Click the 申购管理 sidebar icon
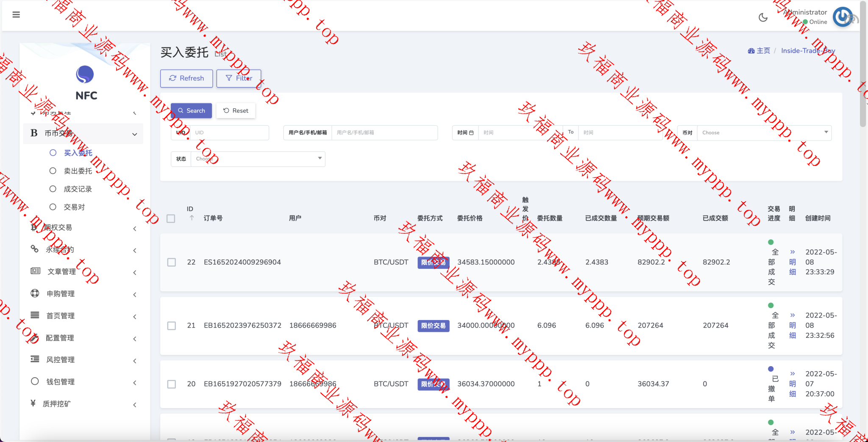 pos(35,293)
